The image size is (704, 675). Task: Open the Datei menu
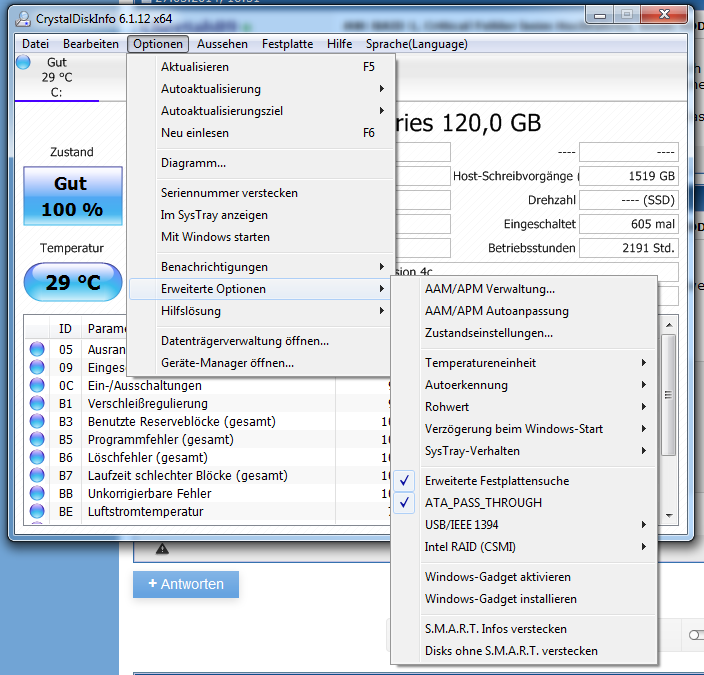pyautogui.click(x=35, y=44)
